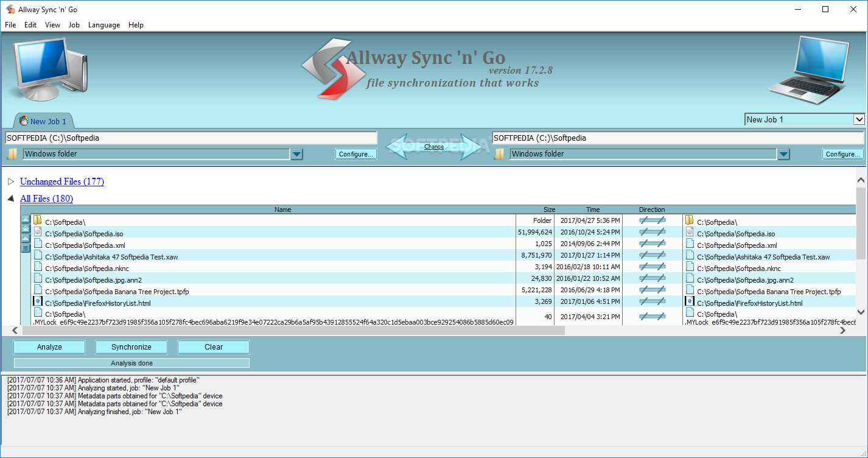The width and height of the screenshot is (868, 458).
Task: Click direction icon for Ashitaka 47 Softpedia Test.xaw
Action: [x=652, y=255]
